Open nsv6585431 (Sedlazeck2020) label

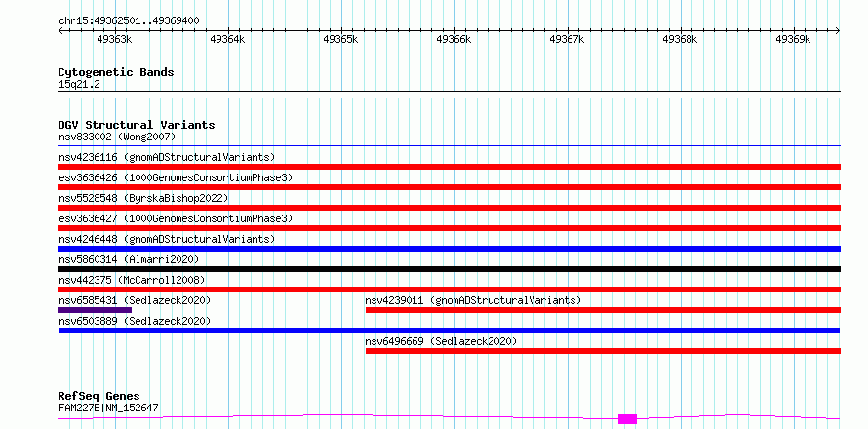(135, 300)
